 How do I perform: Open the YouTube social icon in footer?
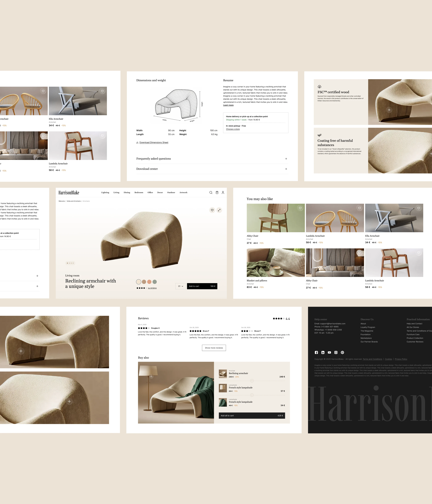(x=329, y=352)
